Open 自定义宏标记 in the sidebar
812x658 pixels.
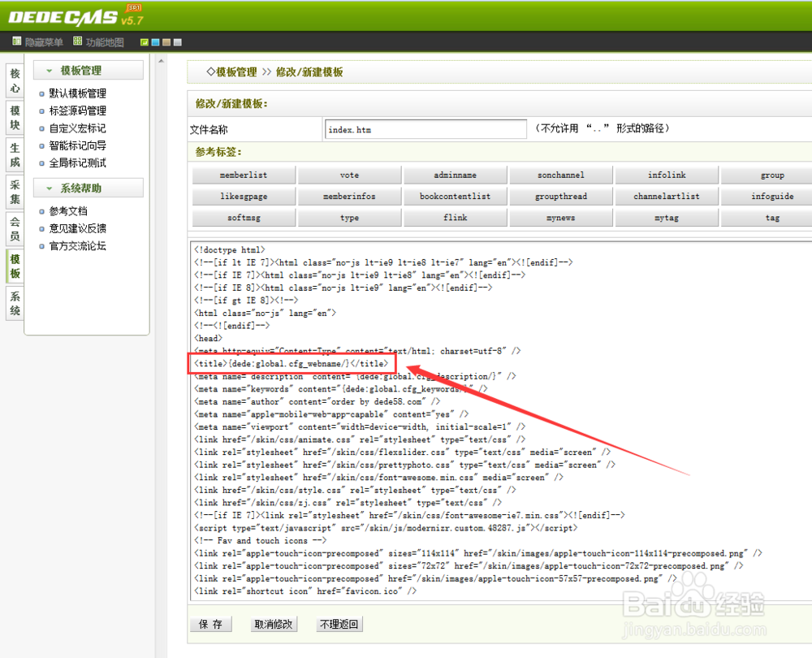point(78,128)
